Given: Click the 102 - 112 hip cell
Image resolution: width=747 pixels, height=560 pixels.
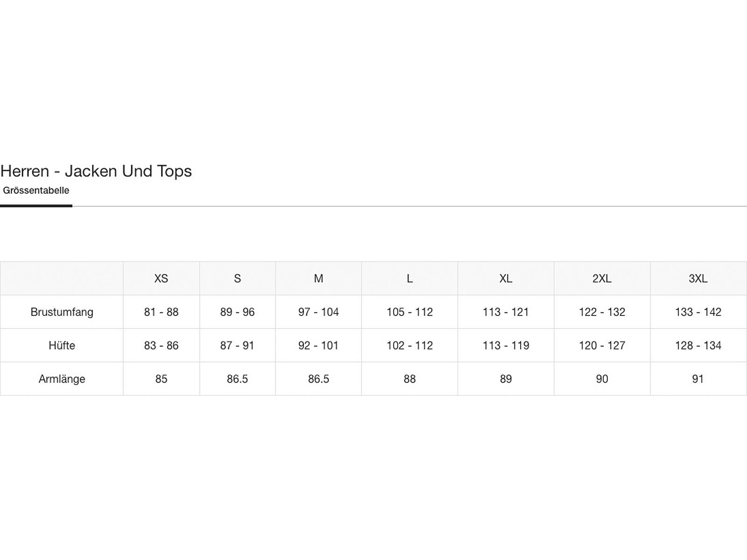Looking at the screenshot, I should [409, 346].
